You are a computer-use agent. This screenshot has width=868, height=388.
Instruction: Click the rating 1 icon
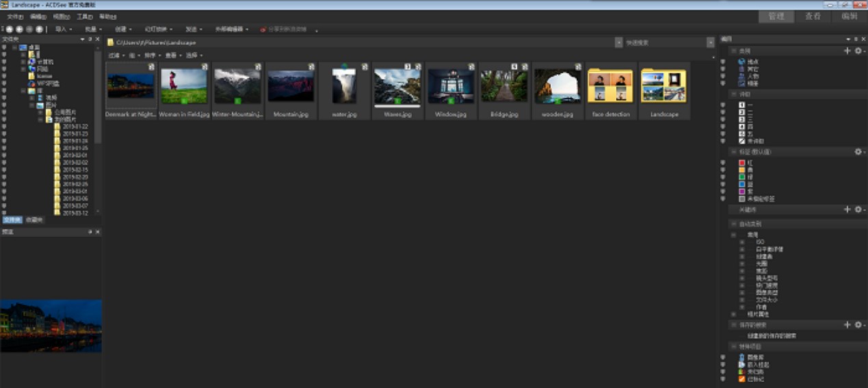click(741, 105)
